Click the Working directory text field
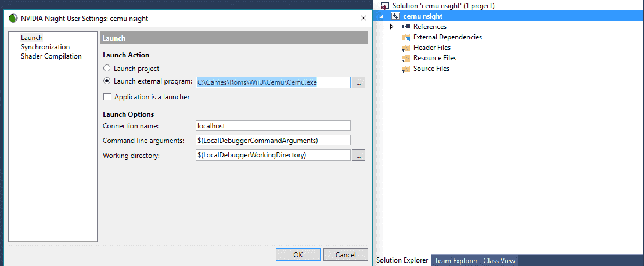The width and height of the screenshot is (644, 266). pos(273,155)
